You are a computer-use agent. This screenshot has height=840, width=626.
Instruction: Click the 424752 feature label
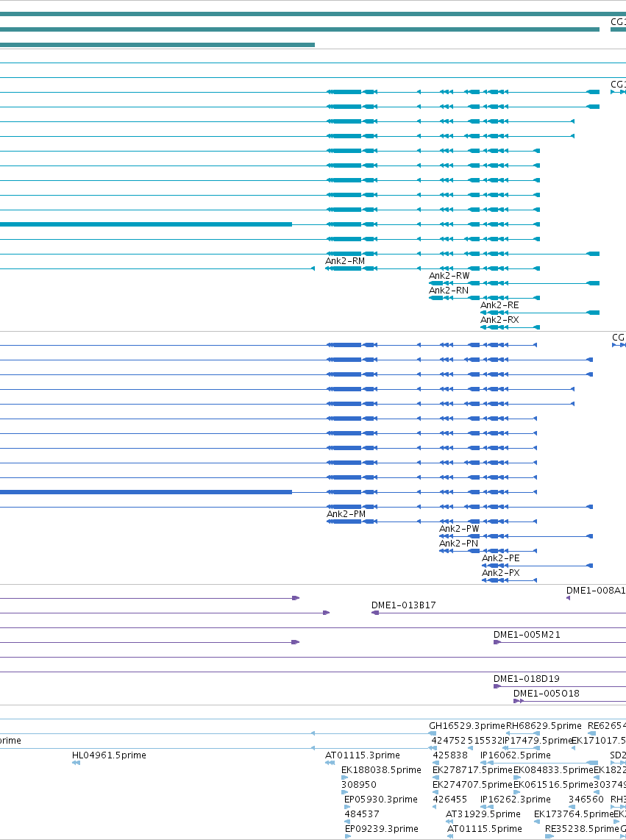coord(449,741)
